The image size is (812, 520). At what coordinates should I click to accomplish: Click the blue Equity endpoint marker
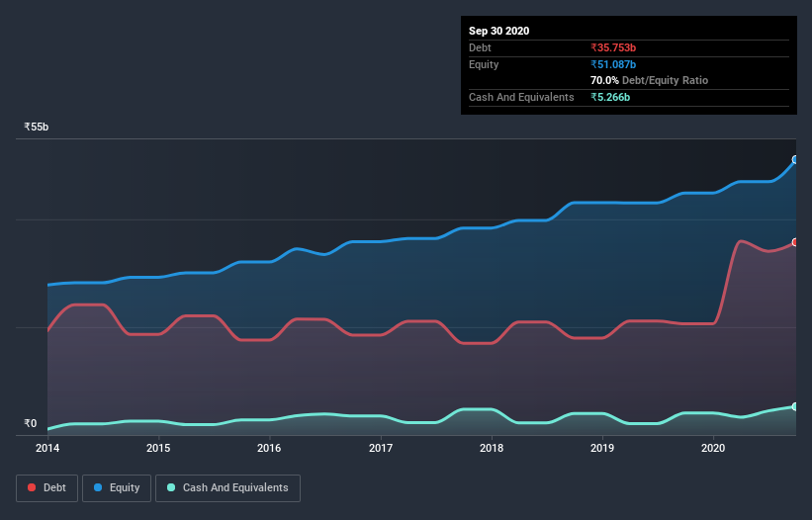coord(795,160)
